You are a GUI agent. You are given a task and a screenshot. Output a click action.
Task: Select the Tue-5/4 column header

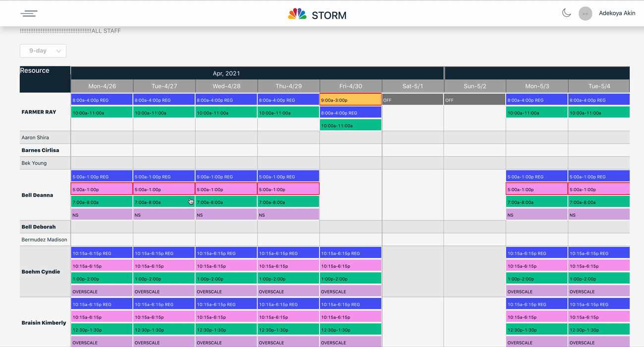(599, 86)
